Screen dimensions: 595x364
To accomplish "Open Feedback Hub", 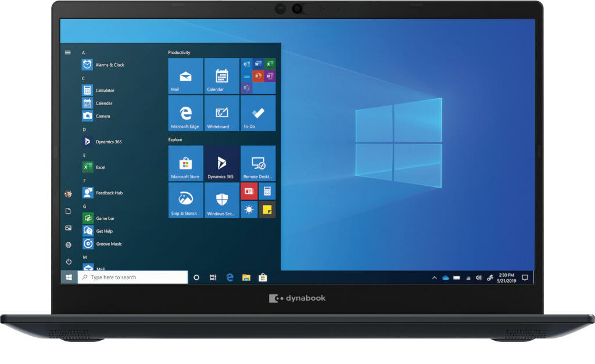I will click(102, 193).
